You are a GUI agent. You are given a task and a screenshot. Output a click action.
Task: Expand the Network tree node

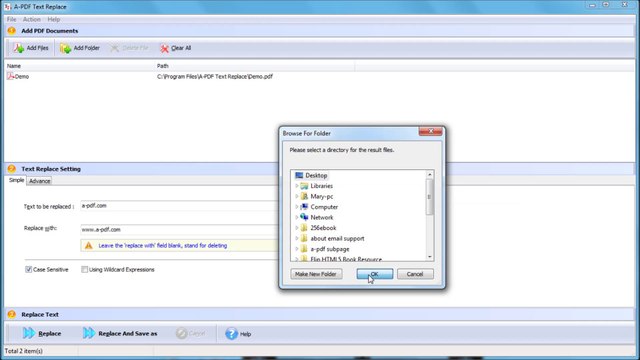[297, 217]
